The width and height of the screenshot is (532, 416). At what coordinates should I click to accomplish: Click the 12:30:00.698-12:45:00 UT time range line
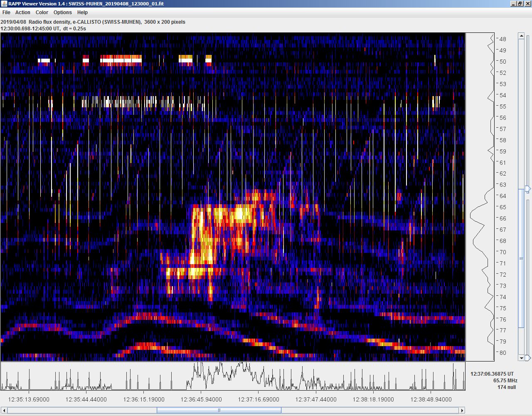click(x=43, y=29)
